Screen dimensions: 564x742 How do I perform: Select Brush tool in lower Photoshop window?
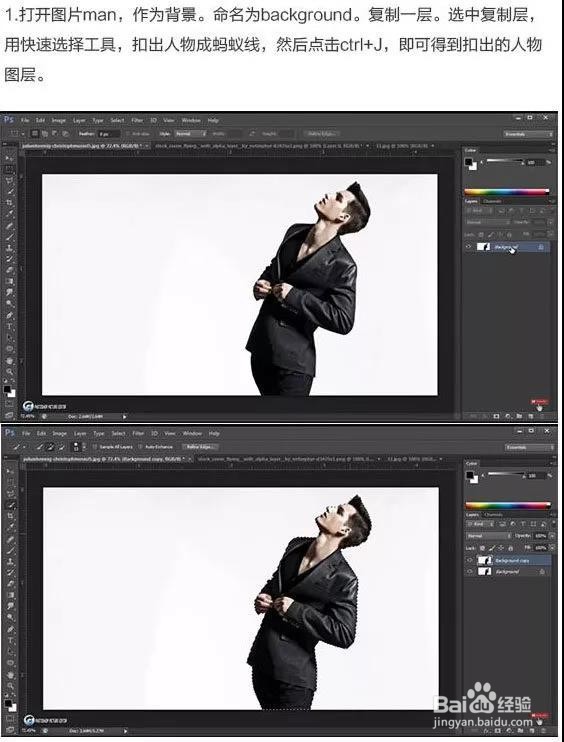click(x=10, y=550)
